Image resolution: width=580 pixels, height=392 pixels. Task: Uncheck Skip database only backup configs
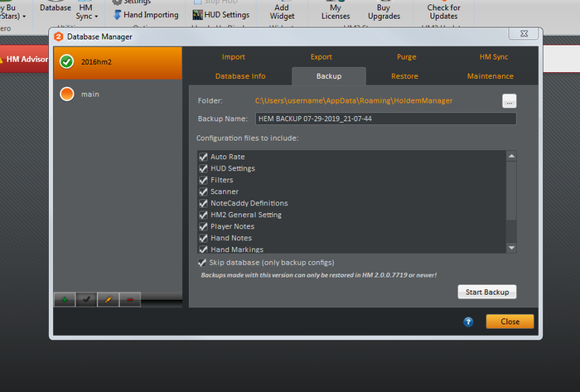[x=202, y=263]
